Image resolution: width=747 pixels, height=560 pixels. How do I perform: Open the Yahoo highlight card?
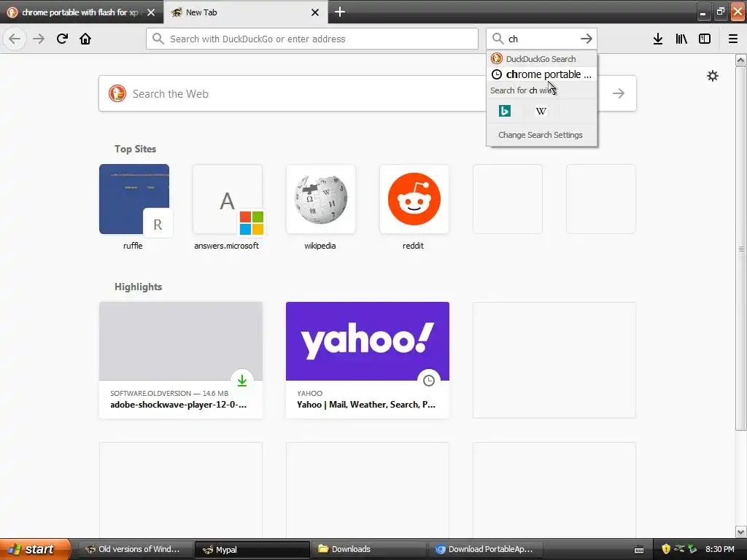pyautogui.click(x=368, y=360)
